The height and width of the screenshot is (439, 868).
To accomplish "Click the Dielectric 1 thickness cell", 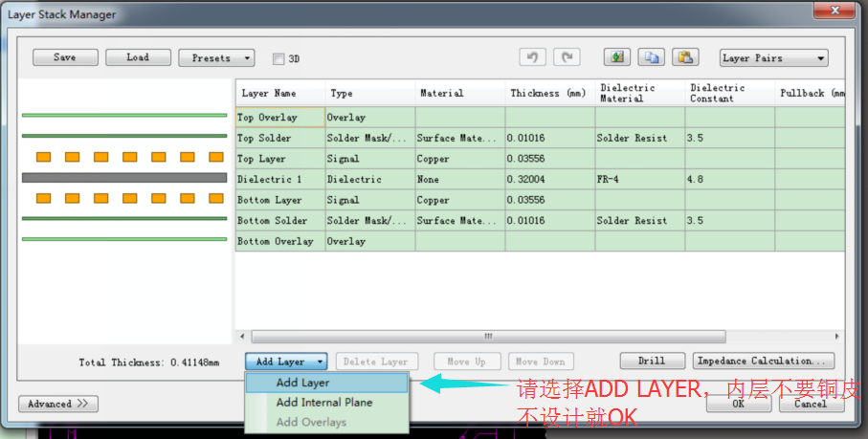I will (x=549, y=179).
